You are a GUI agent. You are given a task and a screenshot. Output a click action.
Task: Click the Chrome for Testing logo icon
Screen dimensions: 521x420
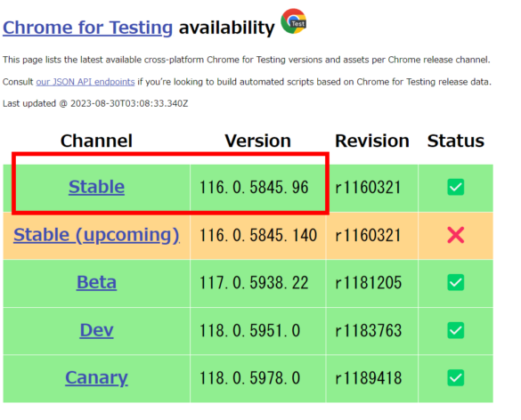pyautogui.click(x=293, y=21)
